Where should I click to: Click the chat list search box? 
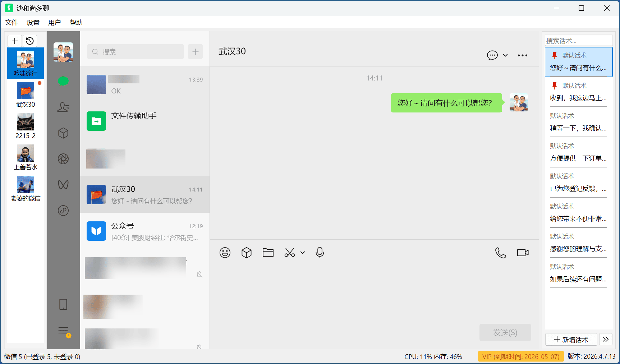pyautogui.click(x=135, y=52)
